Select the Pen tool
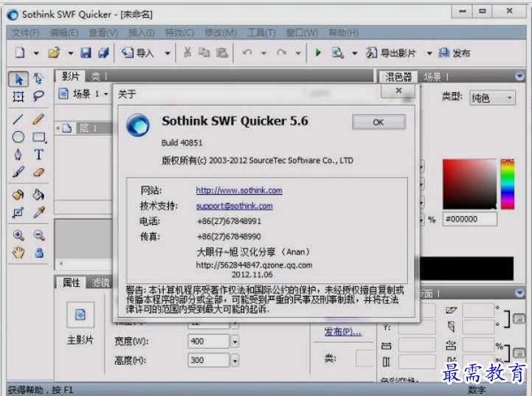This screenshot has height=396, width=532. tap(18, 155)
